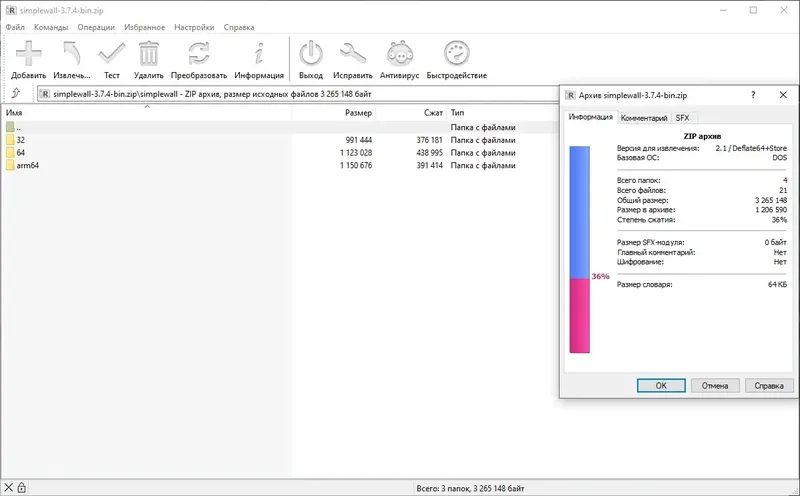Switch to the Комментарий tab

click(644, 118)
